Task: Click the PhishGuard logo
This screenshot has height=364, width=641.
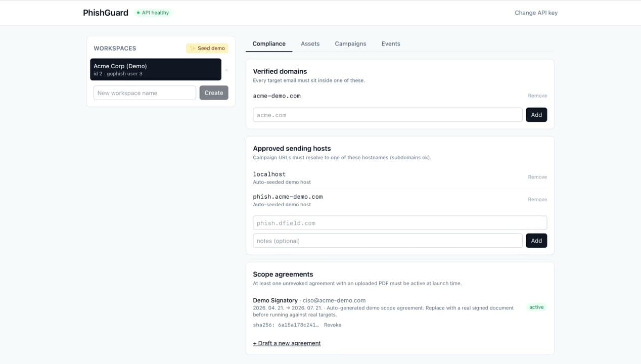Action: pos(105,12)
